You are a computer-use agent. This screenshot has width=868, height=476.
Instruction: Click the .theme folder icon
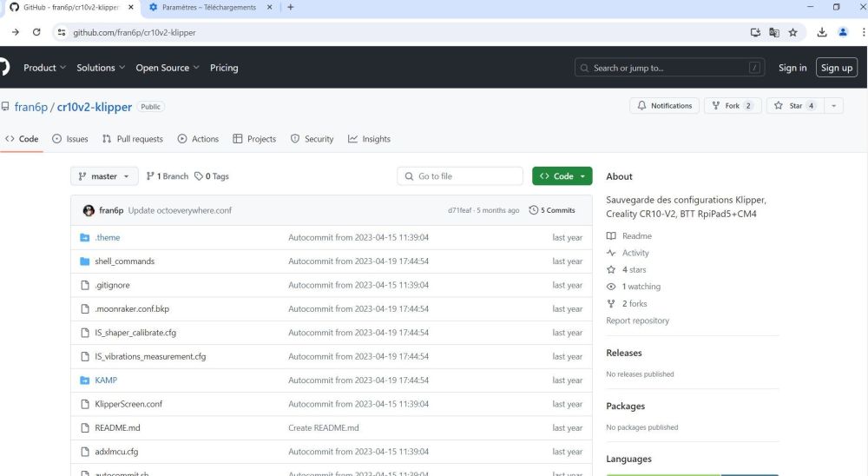coord(85,237)
